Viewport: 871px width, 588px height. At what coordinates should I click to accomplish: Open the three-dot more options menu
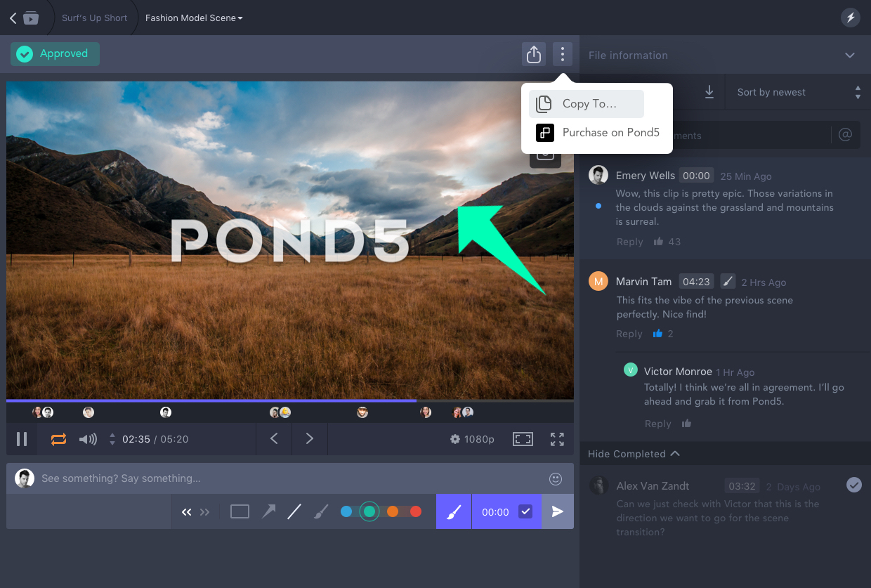562,54
